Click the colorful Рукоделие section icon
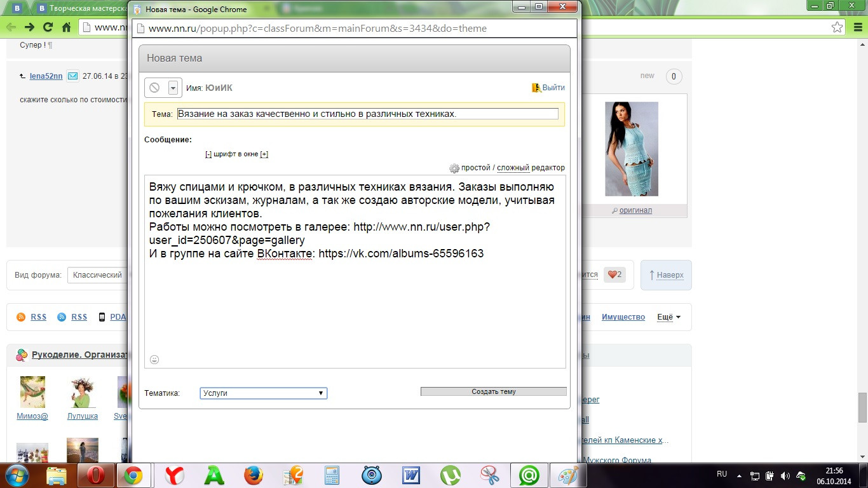 point(22,355)
